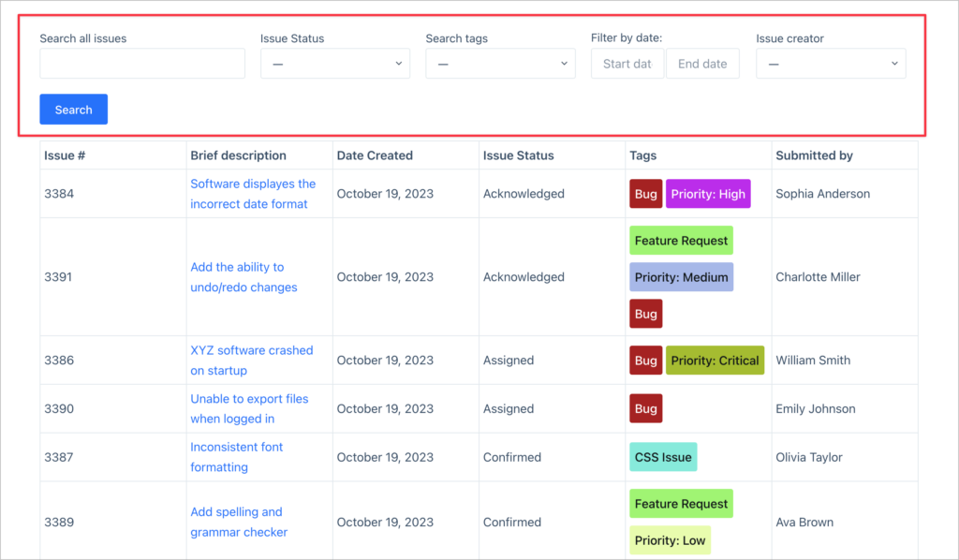Open the Issue creator dropdown
The height and width of the screenshot is (560, 959).
point(830,63)
